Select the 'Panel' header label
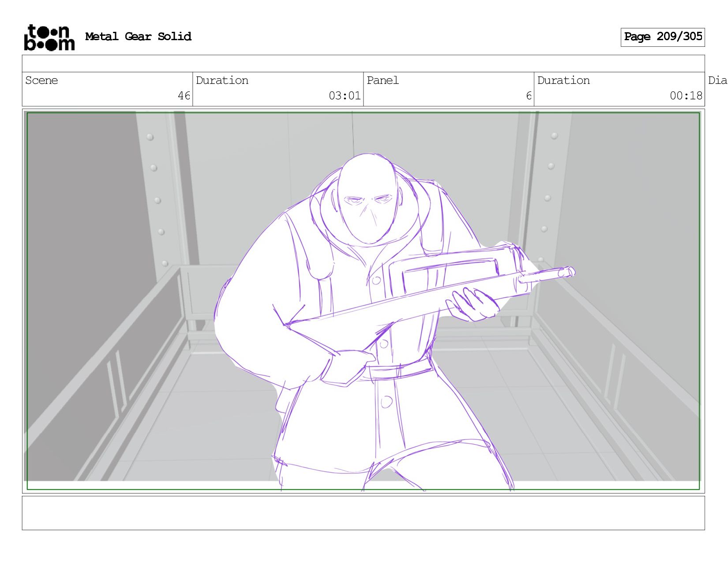The width and height of the screenshot is (728, 563). tap(383, 80)
